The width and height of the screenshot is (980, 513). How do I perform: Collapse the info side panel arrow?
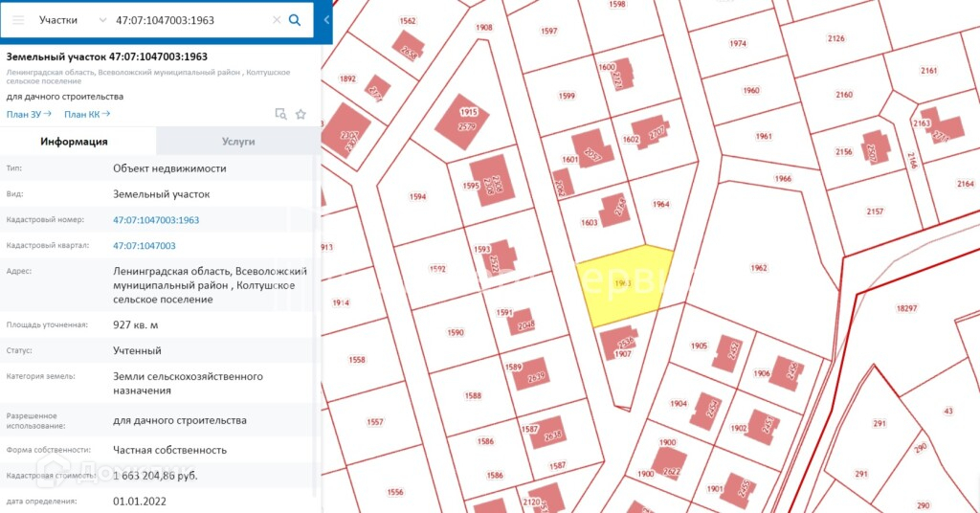pyautogui.click(x=326, y=19)
